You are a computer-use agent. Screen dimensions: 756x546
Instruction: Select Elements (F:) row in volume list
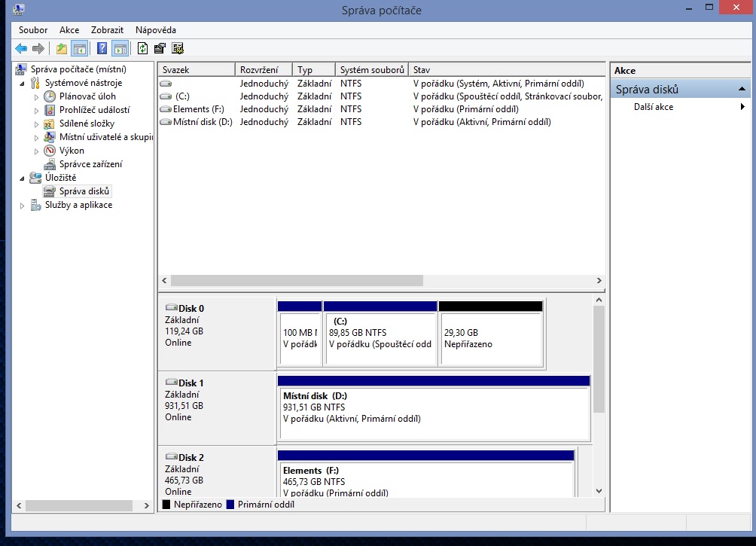(198, 109)
